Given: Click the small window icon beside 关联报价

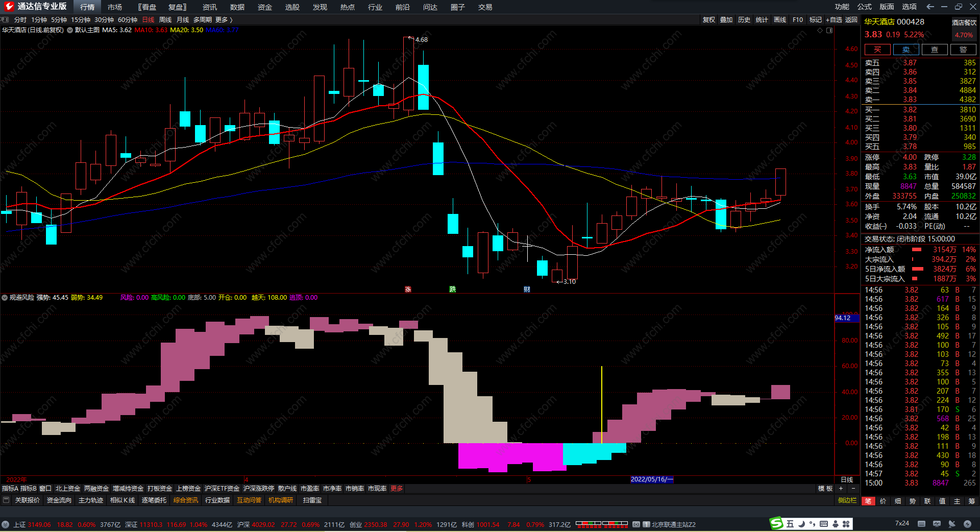Looking at the screenshot, I should click(x=6, y=500).
